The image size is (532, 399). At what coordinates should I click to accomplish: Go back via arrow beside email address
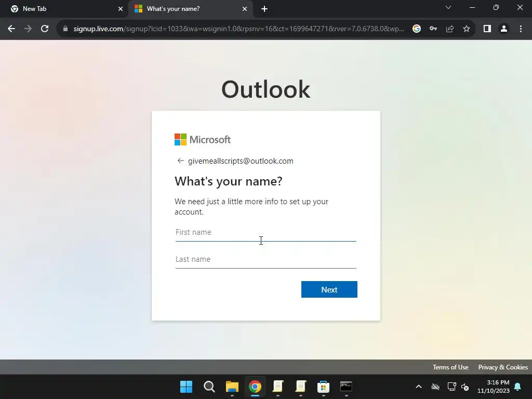point(180,161)
